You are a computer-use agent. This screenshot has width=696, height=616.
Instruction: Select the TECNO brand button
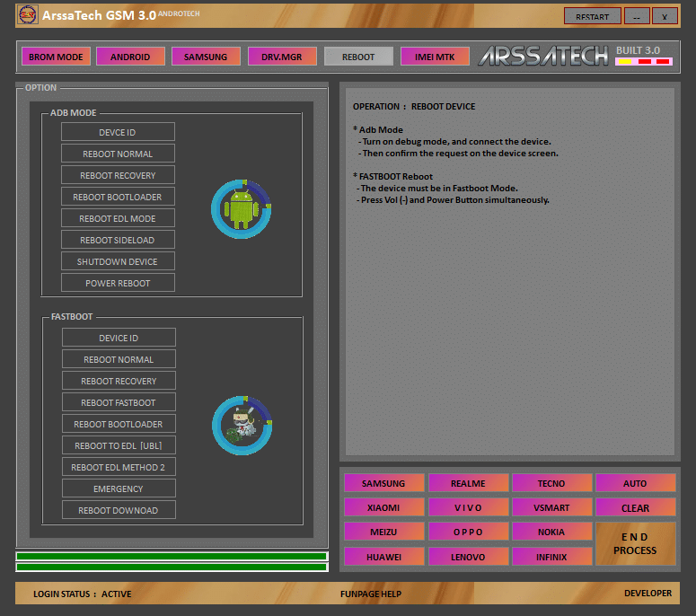click(x=551, y=483)
